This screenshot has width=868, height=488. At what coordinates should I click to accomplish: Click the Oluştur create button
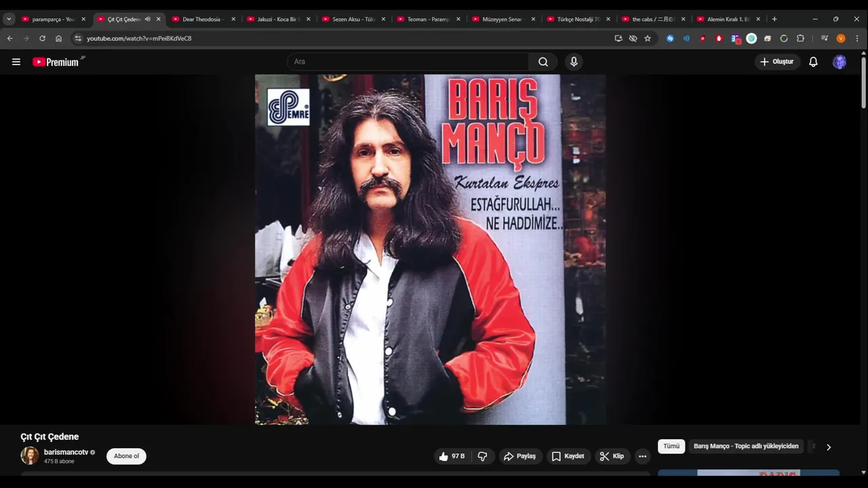(x=777, y=62)
